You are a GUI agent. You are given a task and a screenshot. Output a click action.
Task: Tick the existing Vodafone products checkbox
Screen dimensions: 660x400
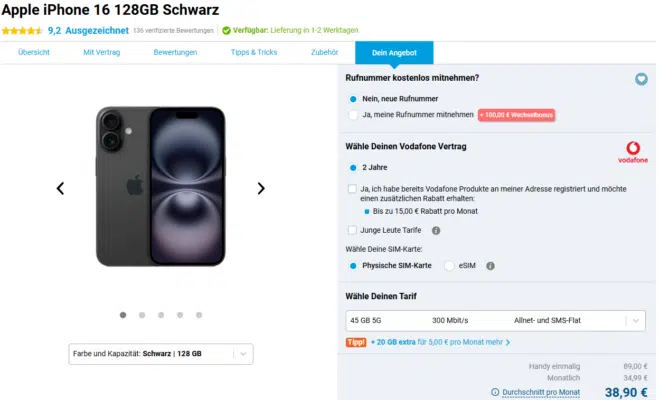tap(352, 188)
